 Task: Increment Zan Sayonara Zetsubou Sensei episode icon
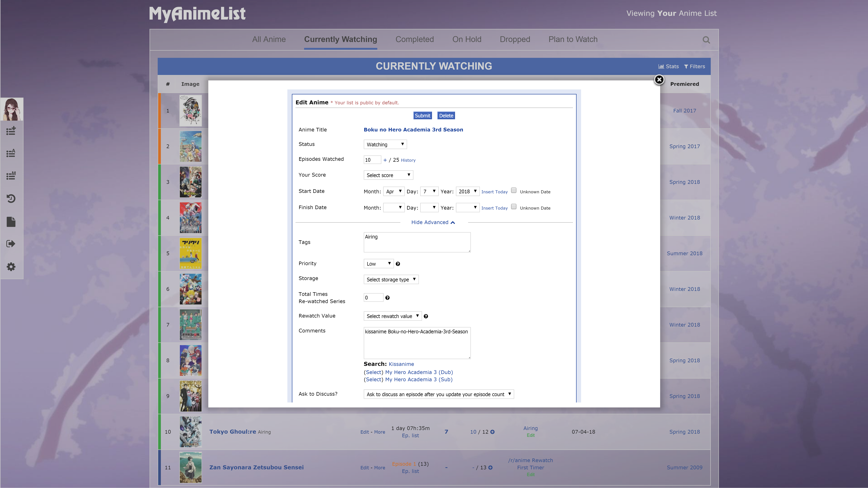click(490, 468)
